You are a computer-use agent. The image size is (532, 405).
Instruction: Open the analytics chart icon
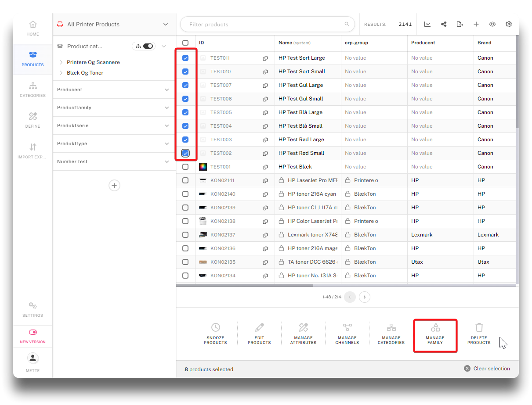point(427,25)
